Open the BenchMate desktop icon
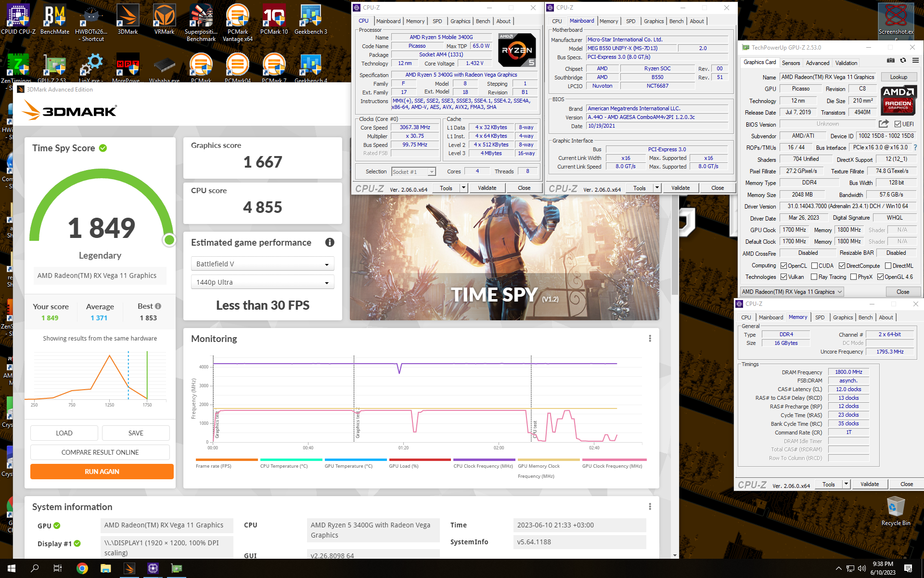924x578 pixels. coord(55,19)
